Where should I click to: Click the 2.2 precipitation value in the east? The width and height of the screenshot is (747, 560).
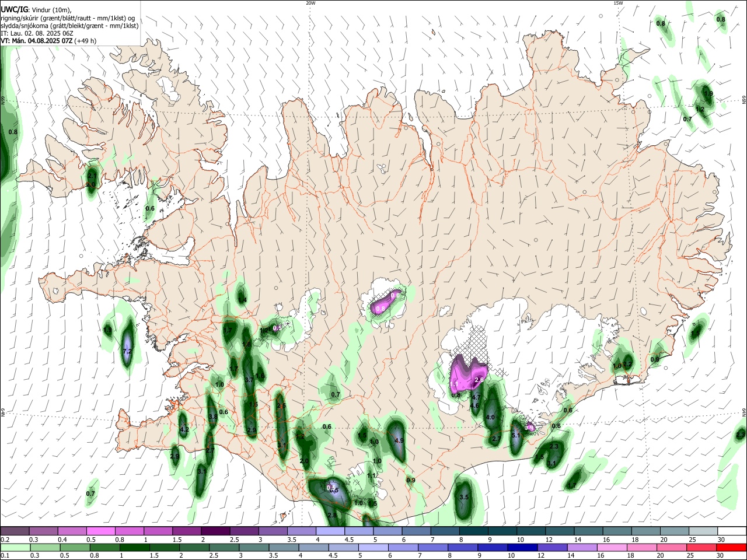coord(628,364)
